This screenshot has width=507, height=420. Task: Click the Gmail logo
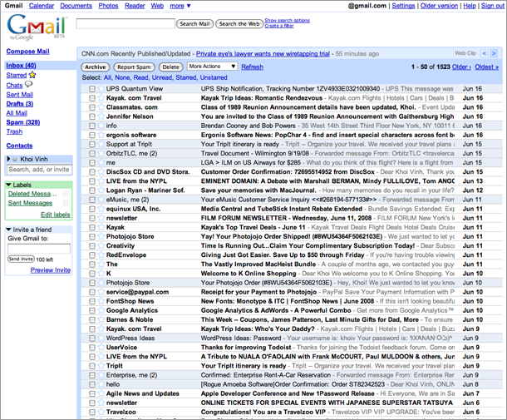[x=37, y=27]
